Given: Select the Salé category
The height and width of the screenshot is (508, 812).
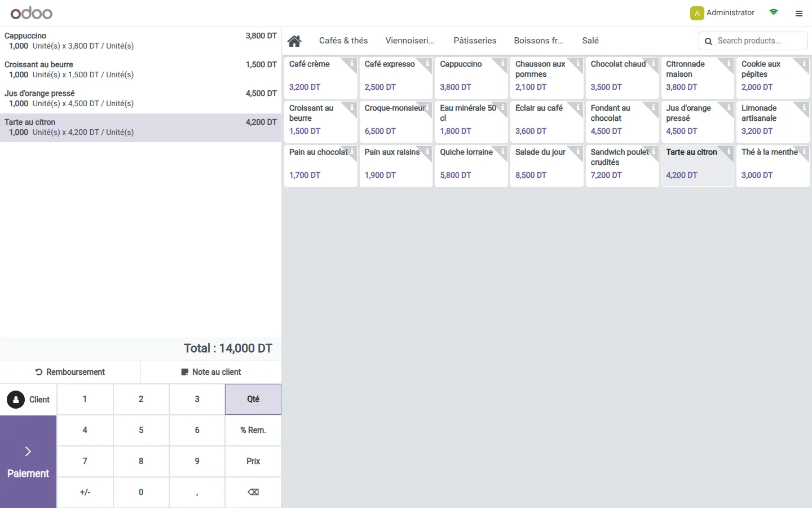Looking at the screenshot, I should 590,41.
